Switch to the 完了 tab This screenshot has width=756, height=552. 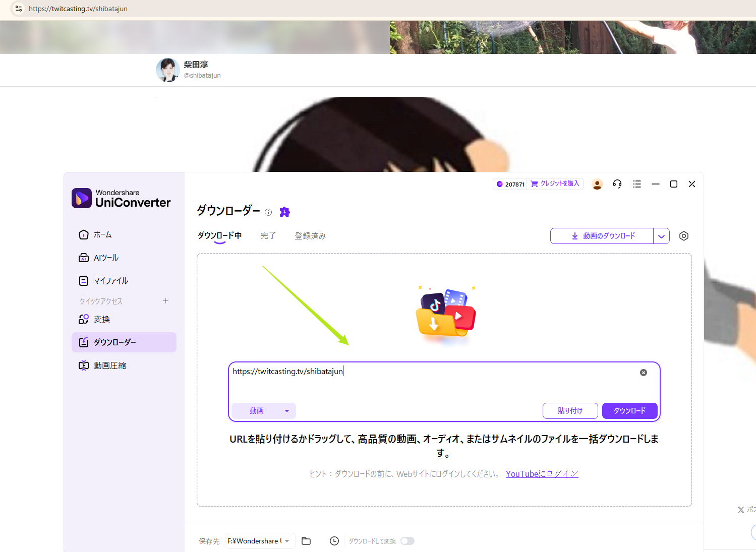click(268, 235)
